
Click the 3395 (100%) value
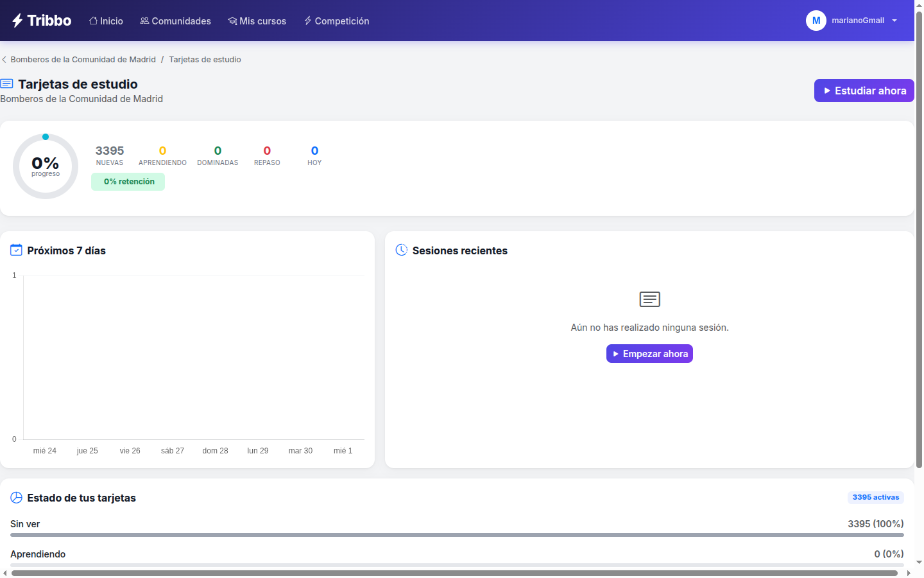coord(875,524)
